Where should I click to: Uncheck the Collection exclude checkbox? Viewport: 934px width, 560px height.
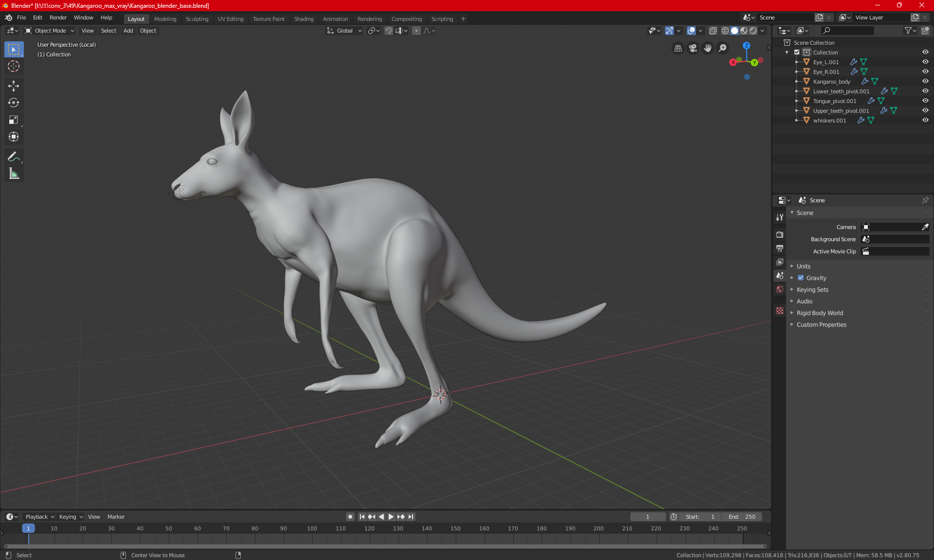tap(797, 52)
